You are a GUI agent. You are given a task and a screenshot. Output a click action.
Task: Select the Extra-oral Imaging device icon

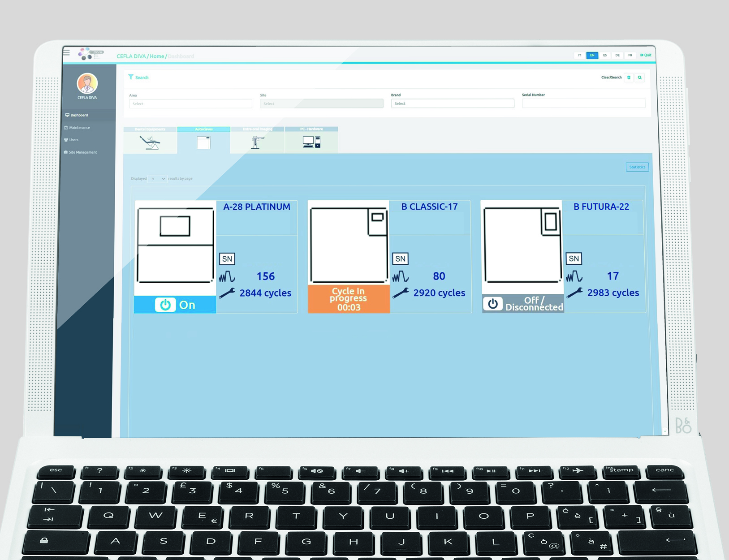pyautogui.click(x=257, y=142)
